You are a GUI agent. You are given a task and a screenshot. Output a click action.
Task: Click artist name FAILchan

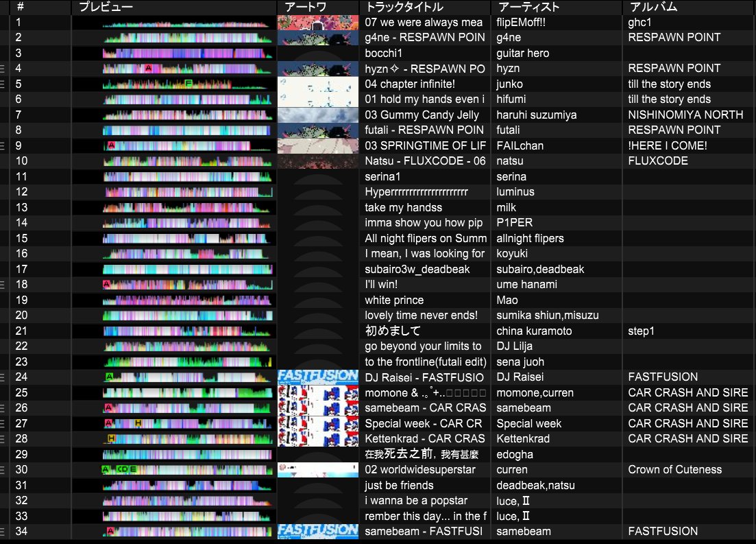pos(520,145)
